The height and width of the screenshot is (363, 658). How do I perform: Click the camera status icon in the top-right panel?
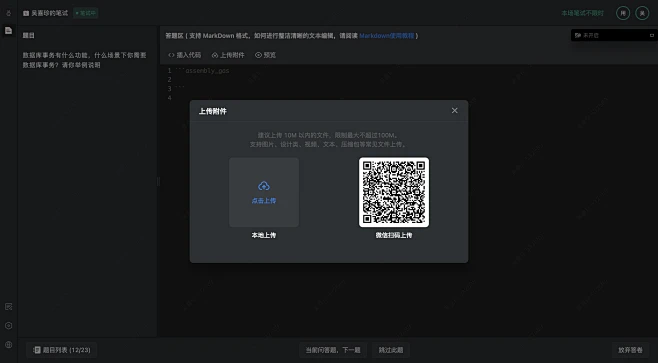pos(578,36)
